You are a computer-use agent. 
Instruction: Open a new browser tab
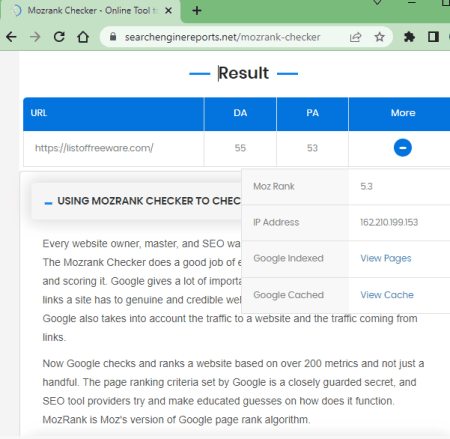tap(197, 11)
